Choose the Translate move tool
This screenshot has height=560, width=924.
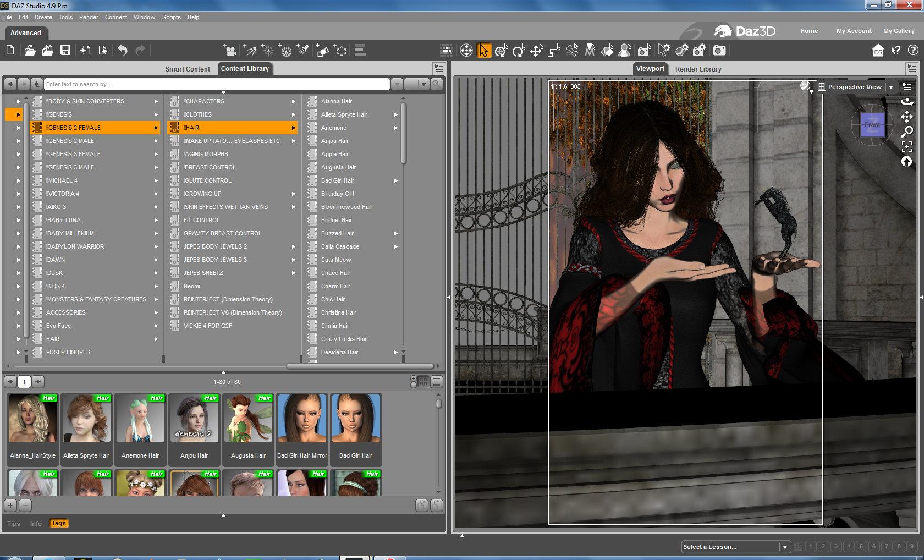536,51
